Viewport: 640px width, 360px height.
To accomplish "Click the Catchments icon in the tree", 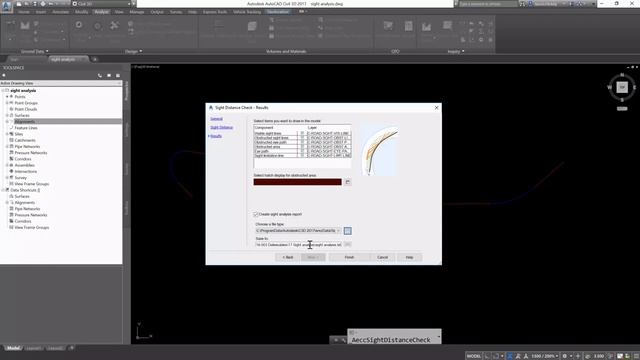I will pos(11,140).
